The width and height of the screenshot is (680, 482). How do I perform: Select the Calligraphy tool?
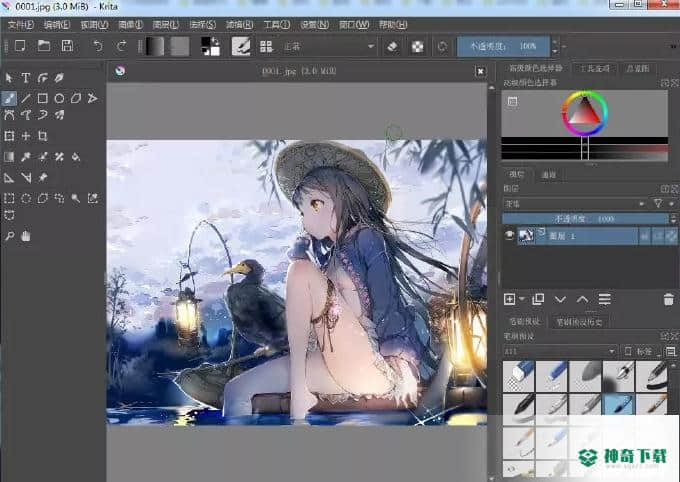click(x=59, y=78)
